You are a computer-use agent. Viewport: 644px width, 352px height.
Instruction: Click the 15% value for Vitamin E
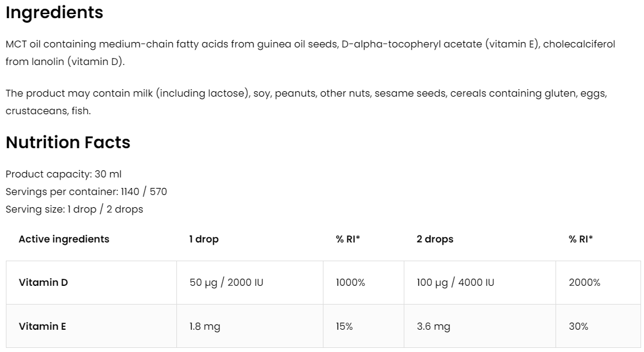[x=344, y=326]
